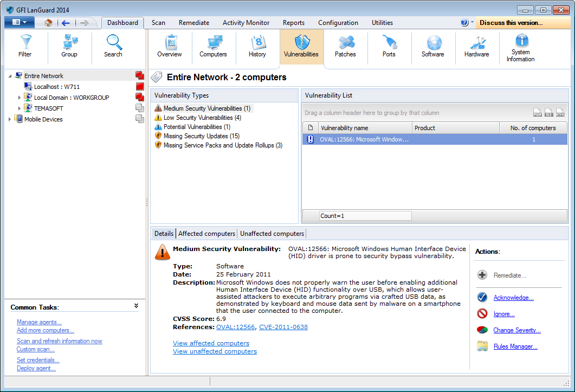The height and width of the screenshot is (392, 575).
Task: Click the Remediate plus icon
Action: 482,275
